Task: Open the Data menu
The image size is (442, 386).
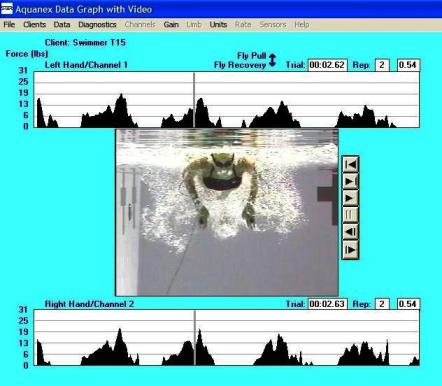Action: pos(62,24)
